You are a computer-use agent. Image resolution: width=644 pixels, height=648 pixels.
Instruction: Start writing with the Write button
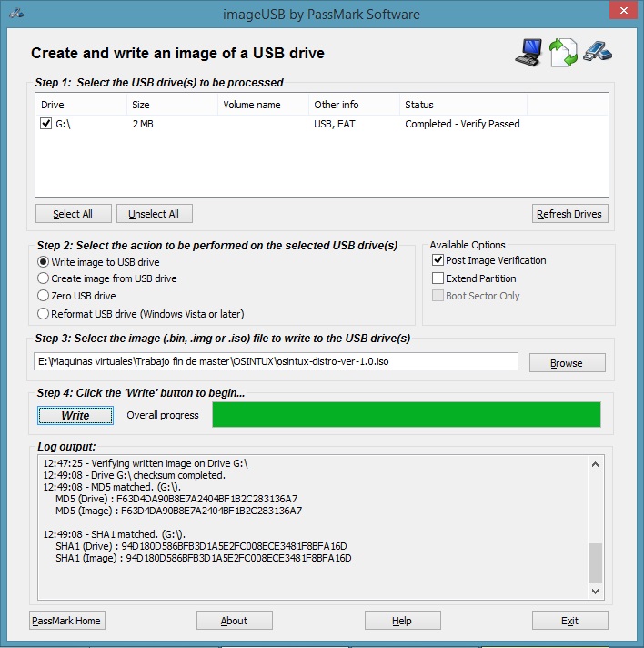(75, 415)
